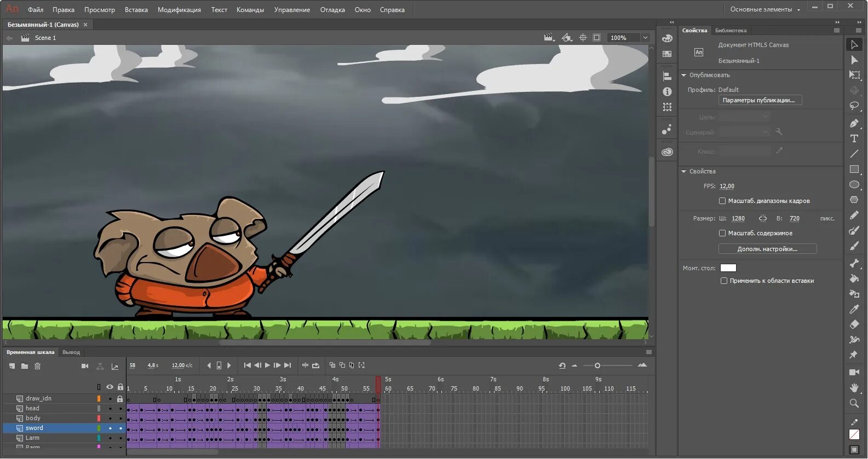This screenshot has width=868, height=459.
Task: Delete the selected layer with trash icon
Action: [38, 366]
